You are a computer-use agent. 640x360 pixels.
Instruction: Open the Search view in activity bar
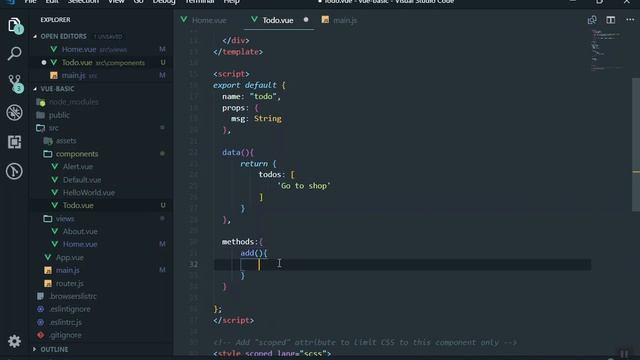14,53
